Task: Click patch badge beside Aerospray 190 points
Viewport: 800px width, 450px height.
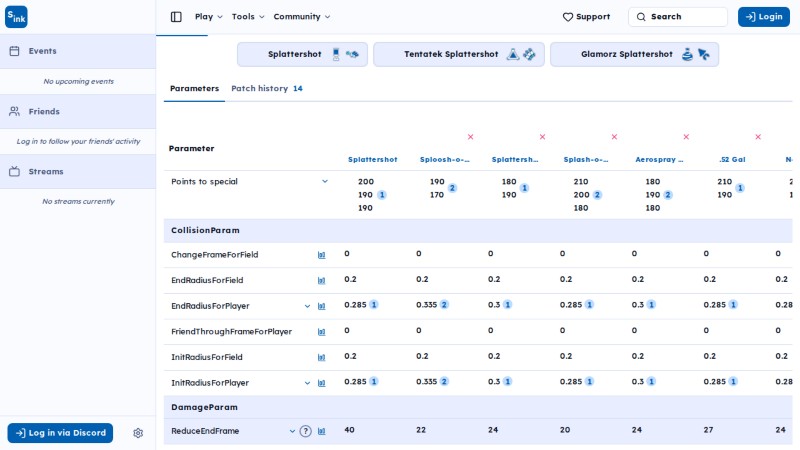Action: coord(668,195)
